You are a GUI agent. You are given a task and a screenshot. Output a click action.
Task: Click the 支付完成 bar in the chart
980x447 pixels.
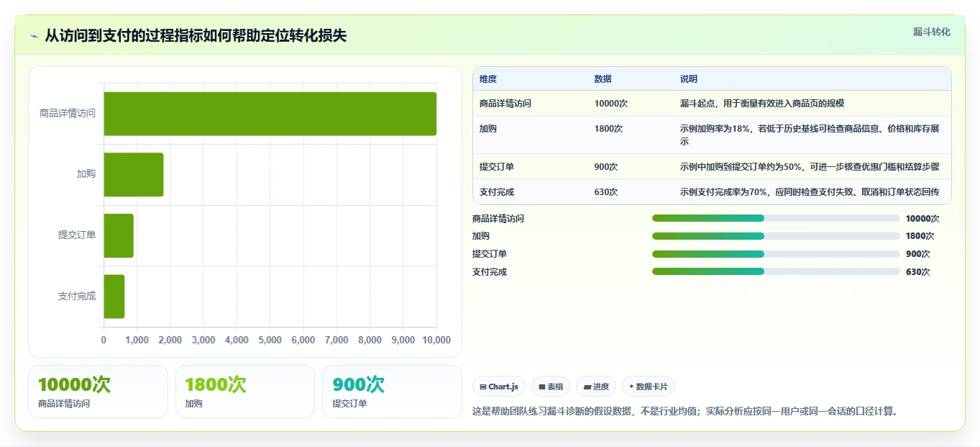click(114, 296)
